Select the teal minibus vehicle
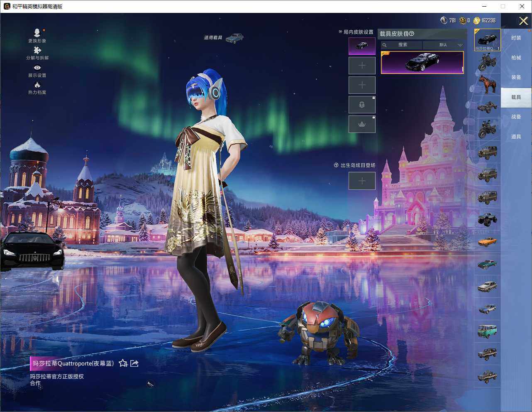Screen dimensions: 532x412 click(487, 331)
